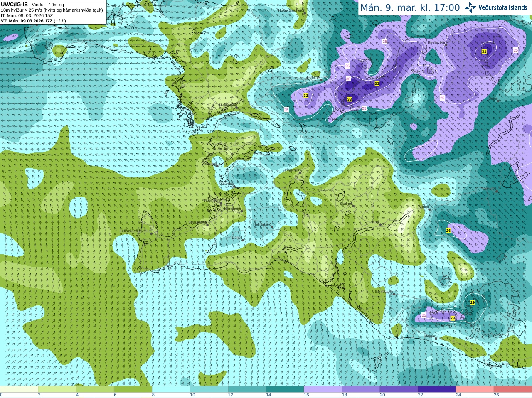Select the olive green 6–8 legend swatch
This screenshot has height=398, width=532.
(133, 389)
